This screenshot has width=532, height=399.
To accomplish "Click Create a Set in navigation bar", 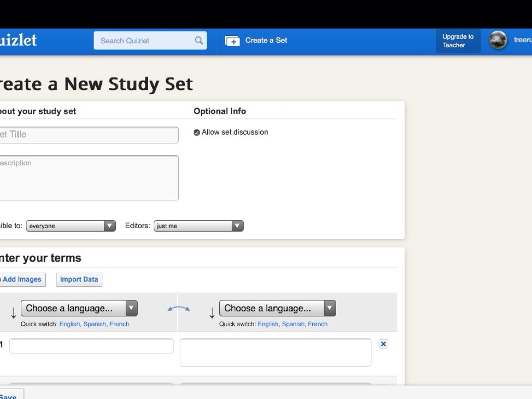I will point(266,41).
